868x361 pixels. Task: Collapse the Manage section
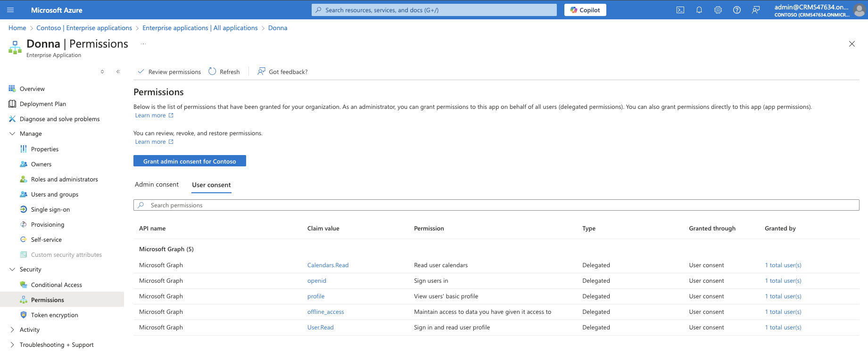tap(12, 134)
